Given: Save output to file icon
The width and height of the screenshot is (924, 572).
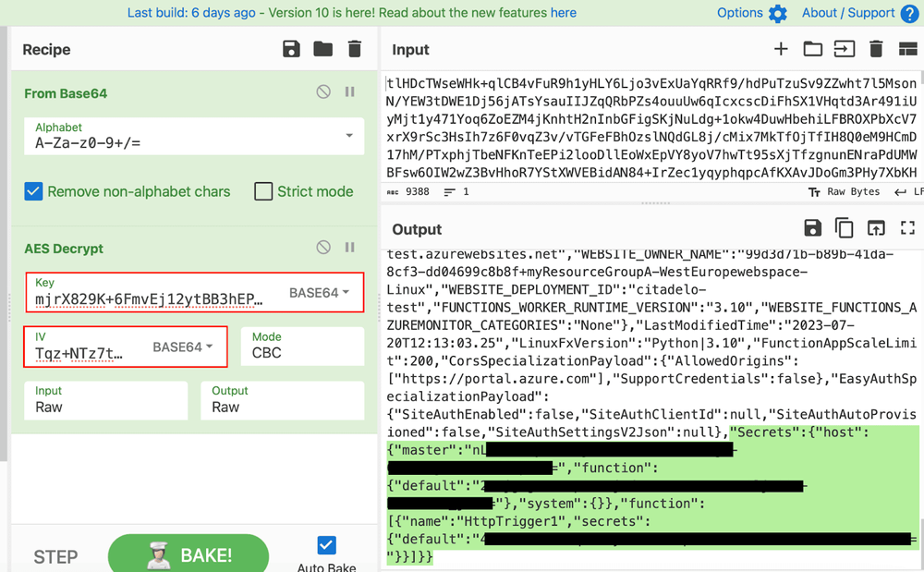Looking at the screenshot, I should click(813, 228).
